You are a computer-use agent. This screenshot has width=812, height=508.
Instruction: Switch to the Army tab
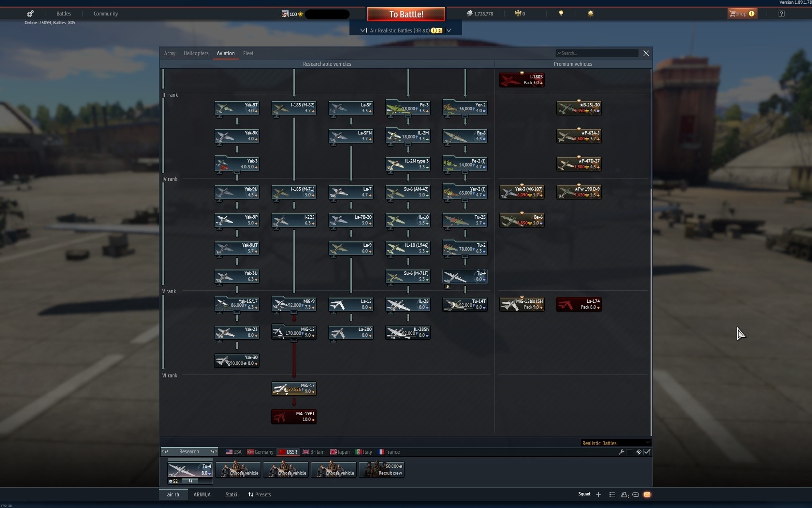tap(170, 53)
